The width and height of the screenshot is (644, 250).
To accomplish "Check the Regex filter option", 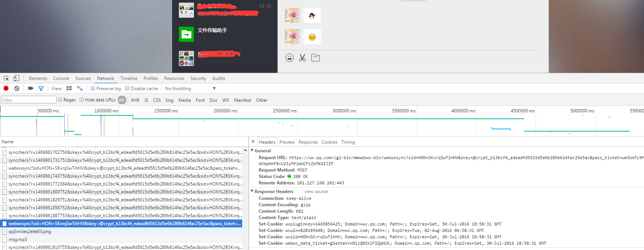I will coord(60,100).
